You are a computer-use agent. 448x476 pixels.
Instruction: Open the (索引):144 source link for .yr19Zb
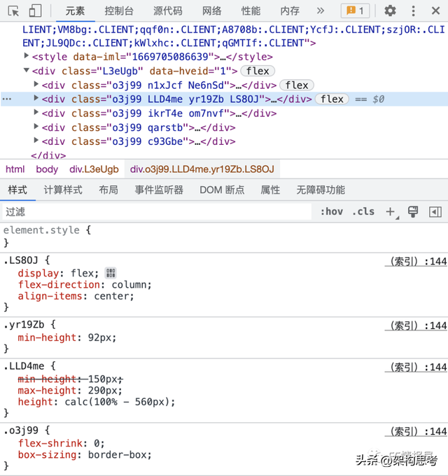click(x=416, y=325)
